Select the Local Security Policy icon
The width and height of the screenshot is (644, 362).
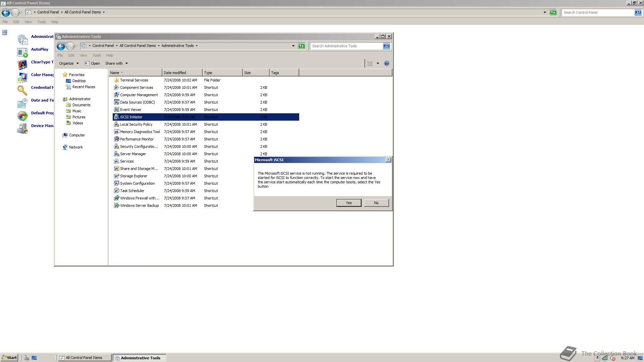(x=116, y=124)
